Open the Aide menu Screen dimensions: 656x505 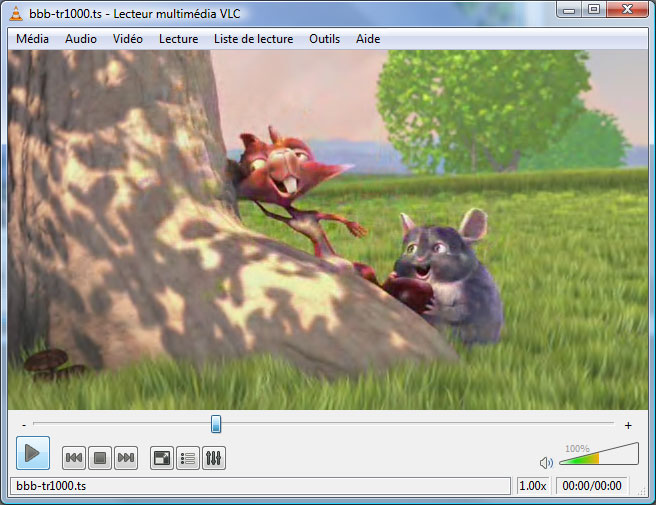tap(368, 39)
